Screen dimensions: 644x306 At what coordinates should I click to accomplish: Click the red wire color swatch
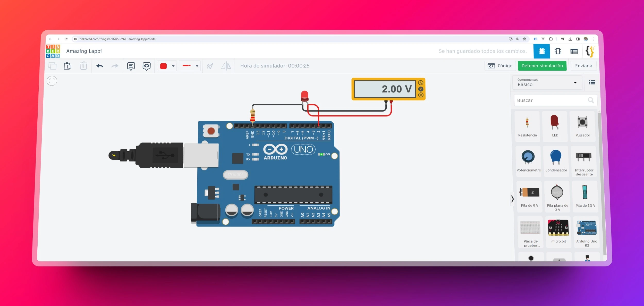[164, 66]
